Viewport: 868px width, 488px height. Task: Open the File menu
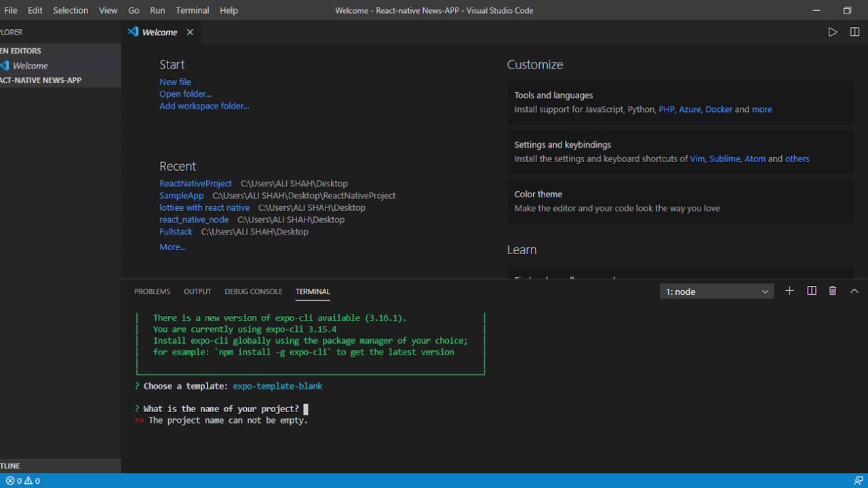click(x=11, y=10)
